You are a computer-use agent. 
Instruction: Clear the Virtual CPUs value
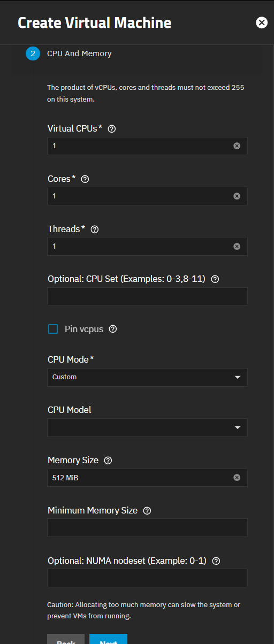[x=237, y=146]
